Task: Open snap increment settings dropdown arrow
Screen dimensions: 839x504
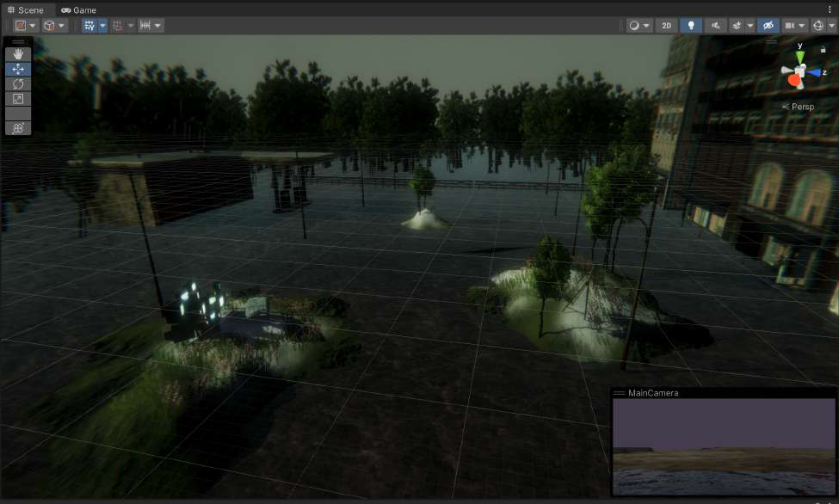Action: click(x=157, y=26)
